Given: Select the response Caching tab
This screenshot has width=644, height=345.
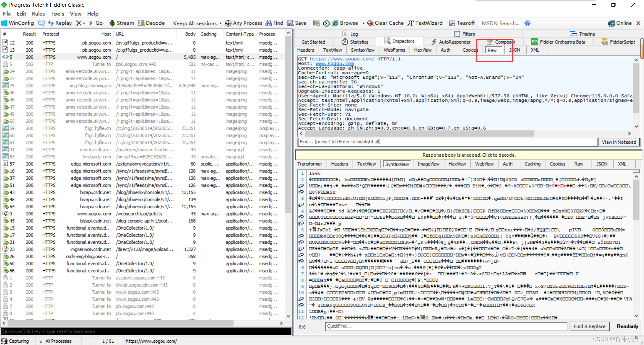Looking at the screenshot, I should click(x=532, y=164).
